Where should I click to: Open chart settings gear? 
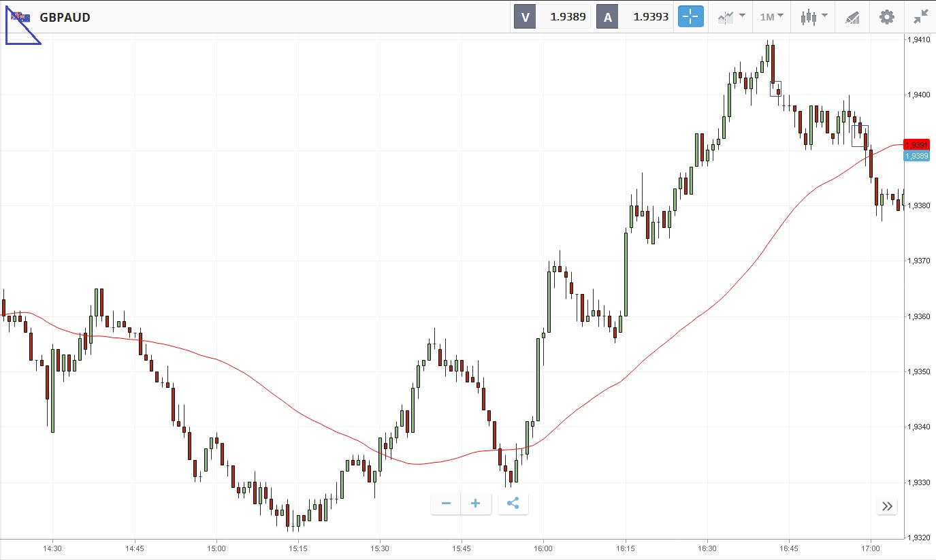(887, 17)
